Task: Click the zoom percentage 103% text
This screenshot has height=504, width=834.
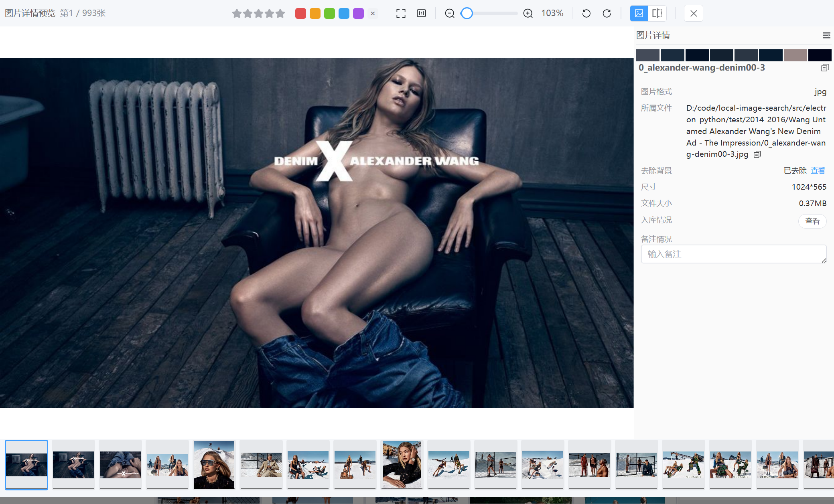Action: coord(552,13)
